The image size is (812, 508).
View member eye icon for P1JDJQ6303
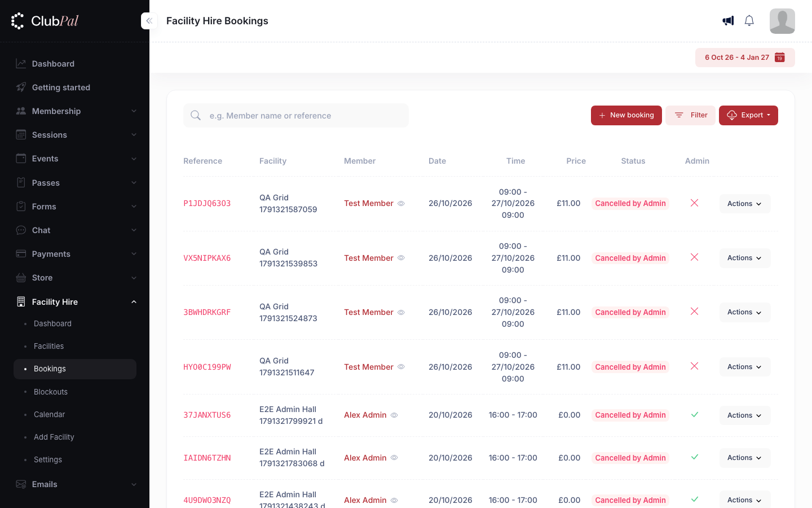pos(401,204)
